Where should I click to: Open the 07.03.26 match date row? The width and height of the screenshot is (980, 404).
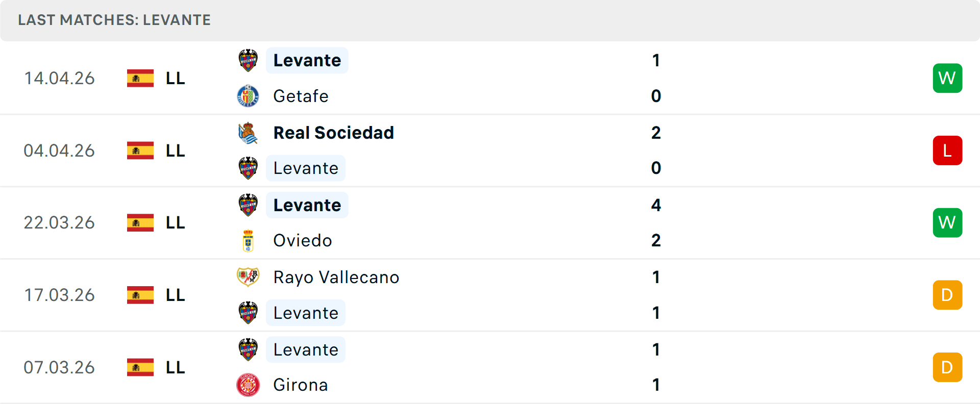59,367
